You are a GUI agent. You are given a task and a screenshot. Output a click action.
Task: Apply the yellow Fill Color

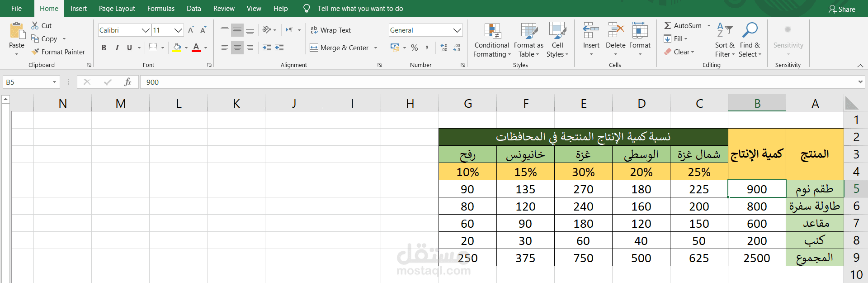coord(177,48)
